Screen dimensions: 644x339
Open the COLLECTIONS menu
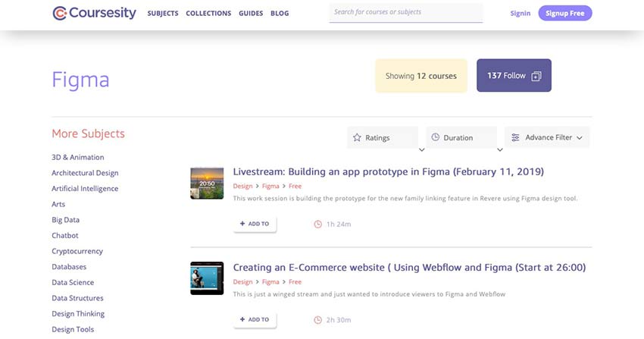208,13
